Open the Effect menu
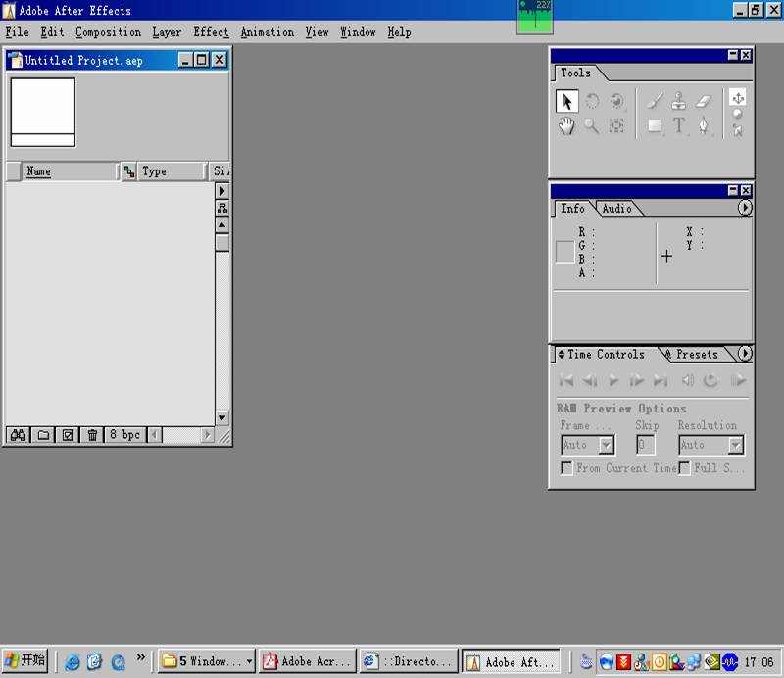784x678 pixels. pos(211,32)
